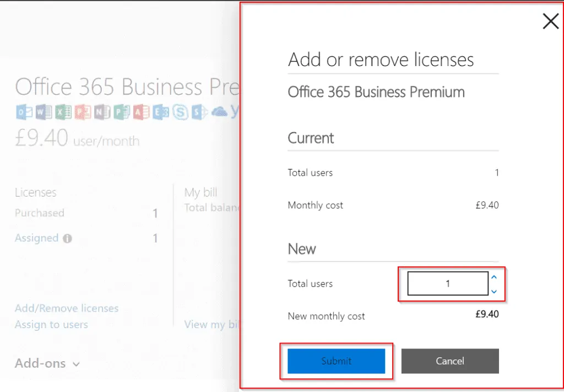The width and height of the screenshot is (564, 392).
Task: Click the 'Purchased' label
Action: (x=40, y=213)
